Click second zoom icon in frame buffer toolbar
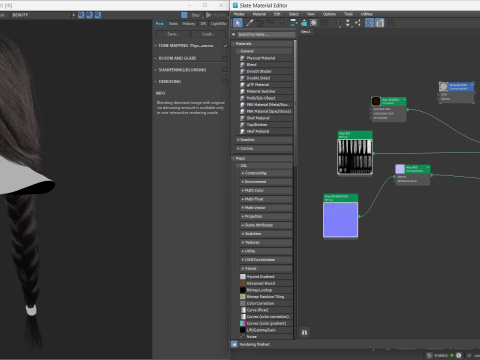This screenshot has height=360, width=480. pyautogui.click(x=89, y=15)
